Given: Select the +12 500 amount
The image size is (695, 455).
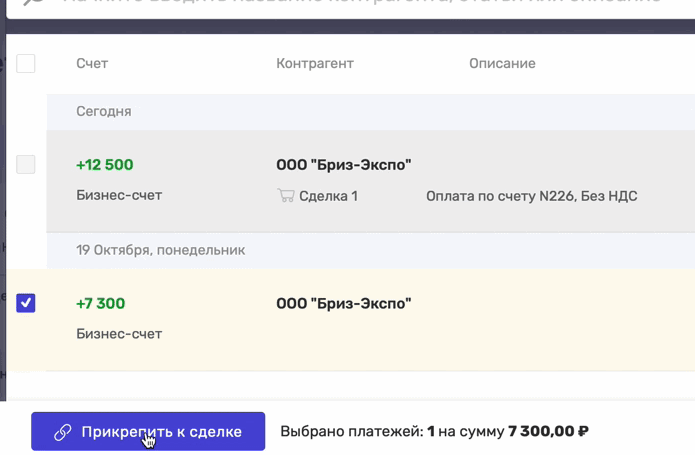Looking at the screenshot, I should [x=105, y=165].
